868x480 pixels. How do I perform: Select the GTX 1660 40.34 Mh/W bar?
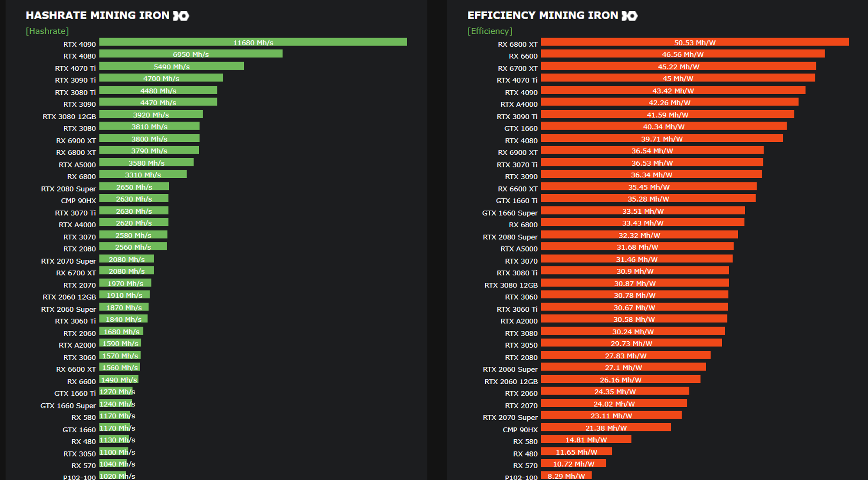tap(664, 126)
